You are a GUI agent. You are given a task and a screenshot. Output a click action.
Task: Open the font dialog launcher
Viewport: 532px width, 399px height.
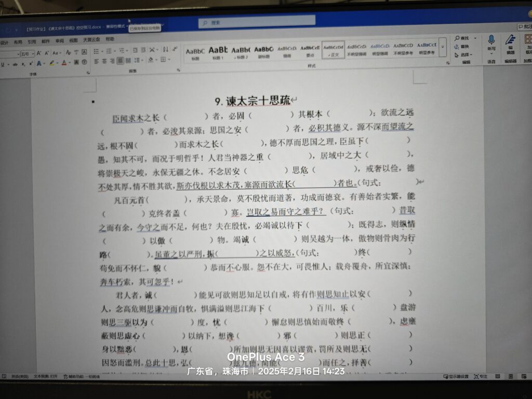pos(88,72)
